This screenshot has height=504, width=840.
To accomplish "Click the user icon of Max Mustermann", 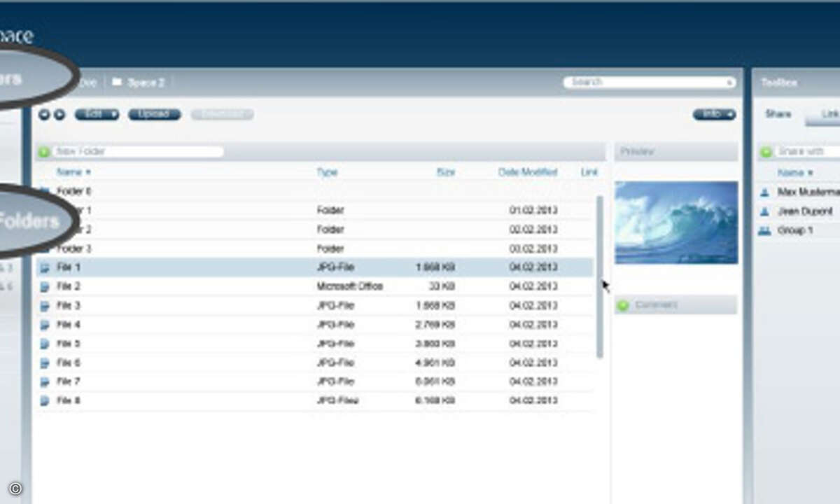I will 765,192.
